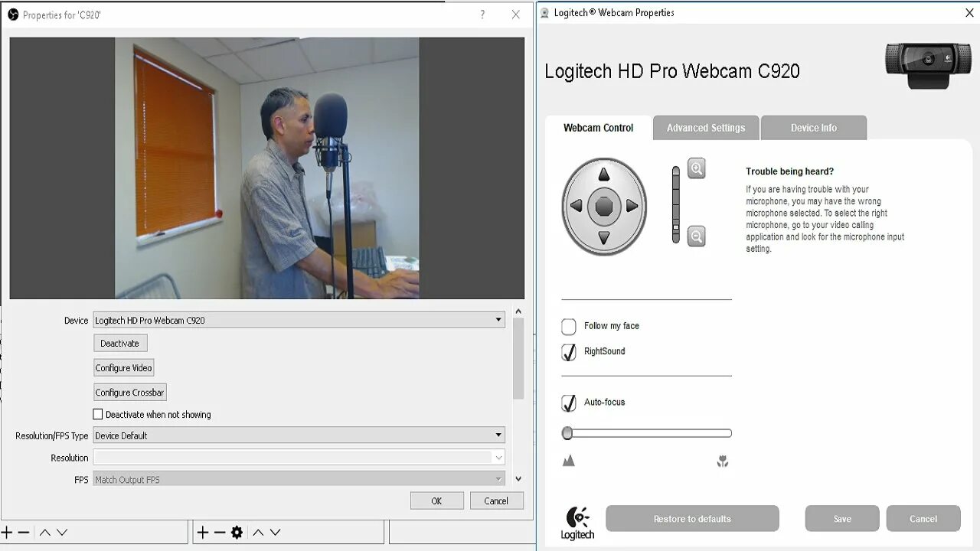Open the Device dropdown
980x551 pixels.
pyautogui.click(x=299, y=320)
